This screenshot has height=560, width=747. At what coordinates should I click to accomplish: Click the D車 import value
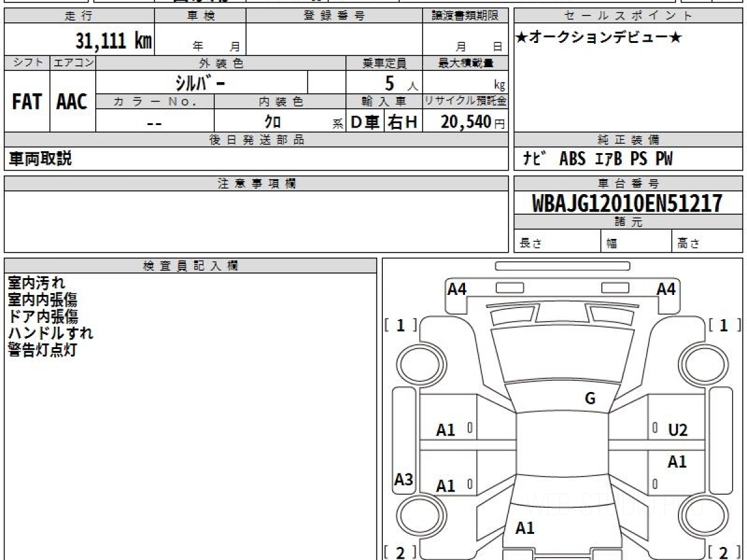pyautogui.click(x=365, y=122)
